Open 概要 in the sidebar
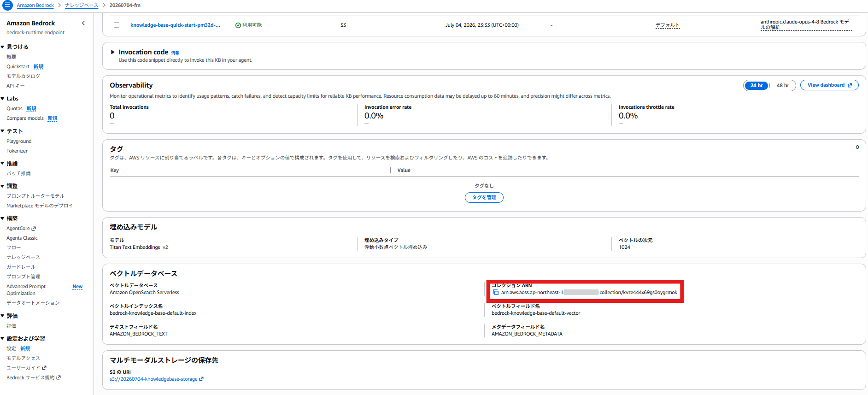 tap(11, 57)
